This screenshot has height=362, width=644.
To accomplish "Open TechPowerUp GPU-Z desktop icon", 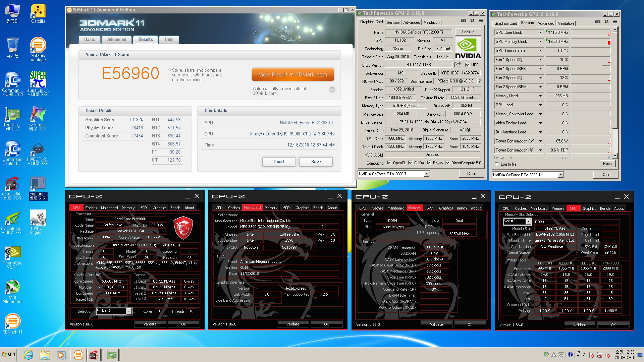I will (x=12, y=118).
